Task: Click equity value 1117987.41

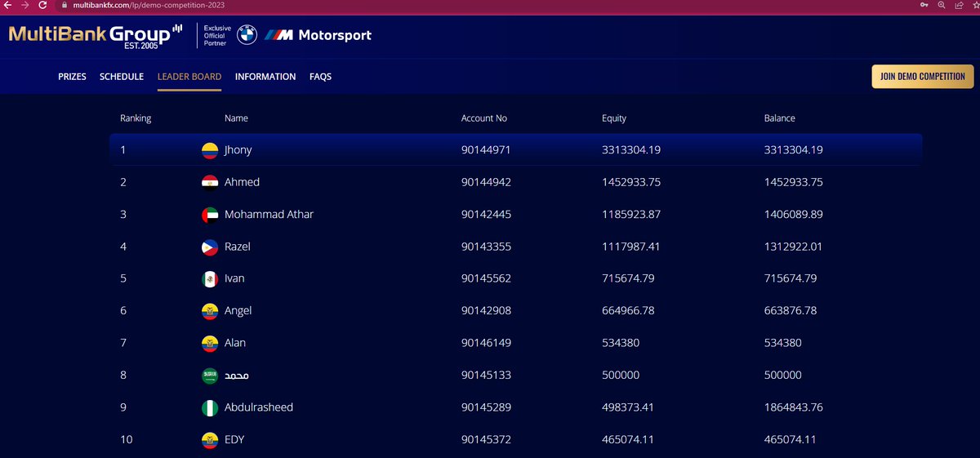Action: point(630,247)
